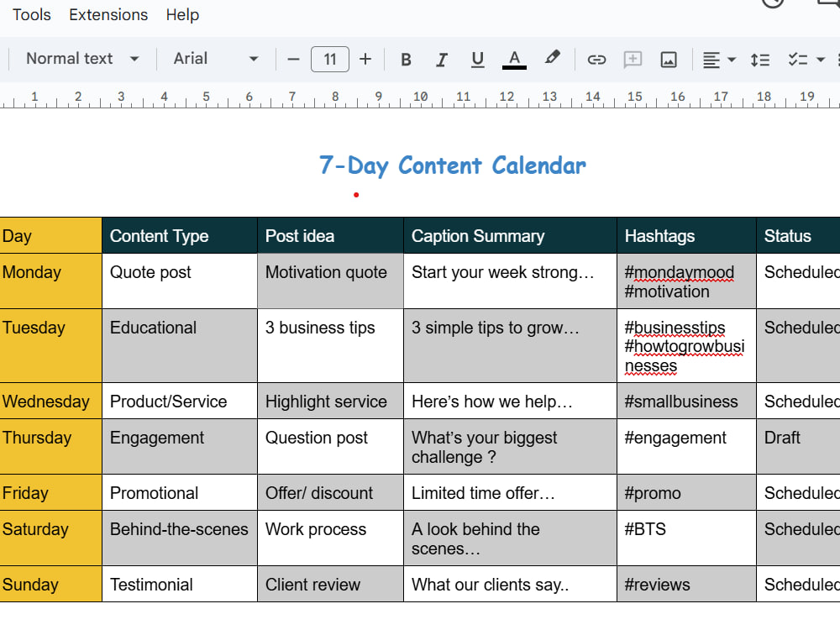Expand the checklist options arrow
This screenshot has width=840, height=630.
tap(820, 60)
